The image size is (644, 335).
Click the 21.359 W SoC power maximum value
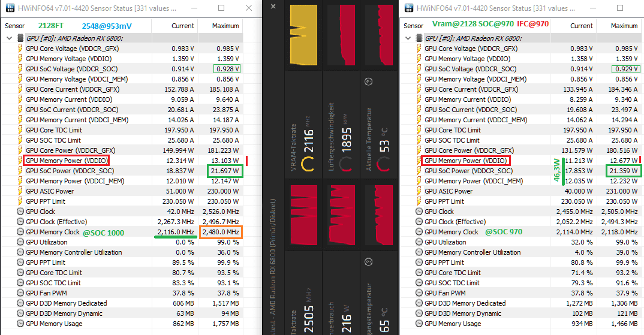pos(624,171)
